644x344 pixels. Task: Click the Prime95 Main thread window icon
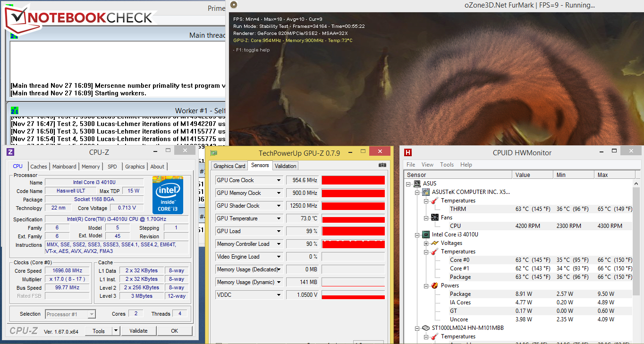[15, 35]
